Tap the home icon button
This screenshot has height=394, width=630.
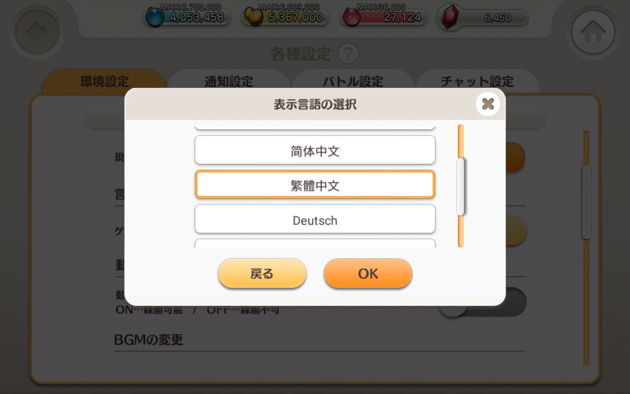pyautogui.click(x=593, y=32)
